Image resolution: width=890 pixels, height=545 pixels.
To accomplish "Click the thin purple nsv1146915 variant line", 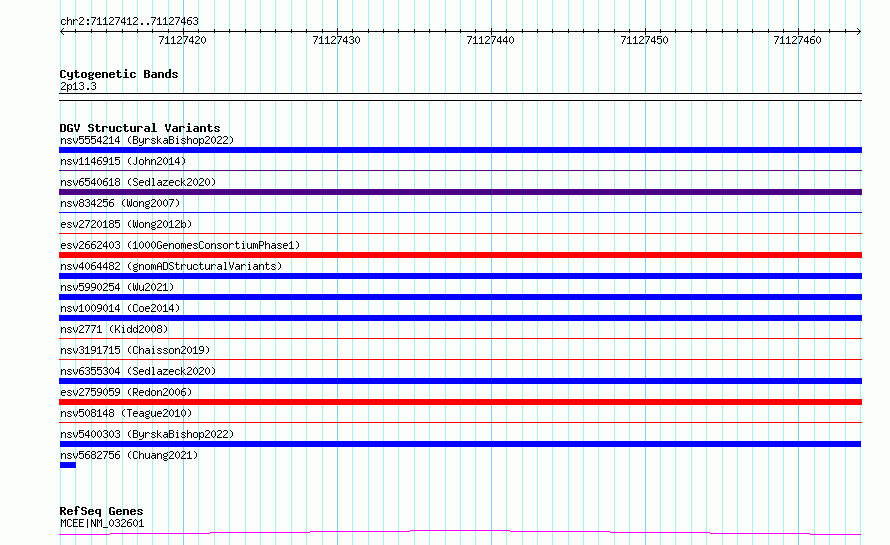I will coord(460,170).
